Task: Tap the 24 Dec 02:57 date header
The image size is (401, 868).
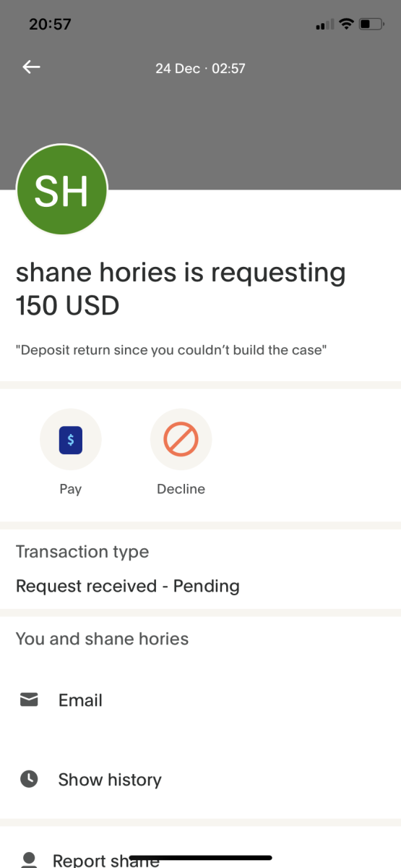Action: click(x=200, y=69)
